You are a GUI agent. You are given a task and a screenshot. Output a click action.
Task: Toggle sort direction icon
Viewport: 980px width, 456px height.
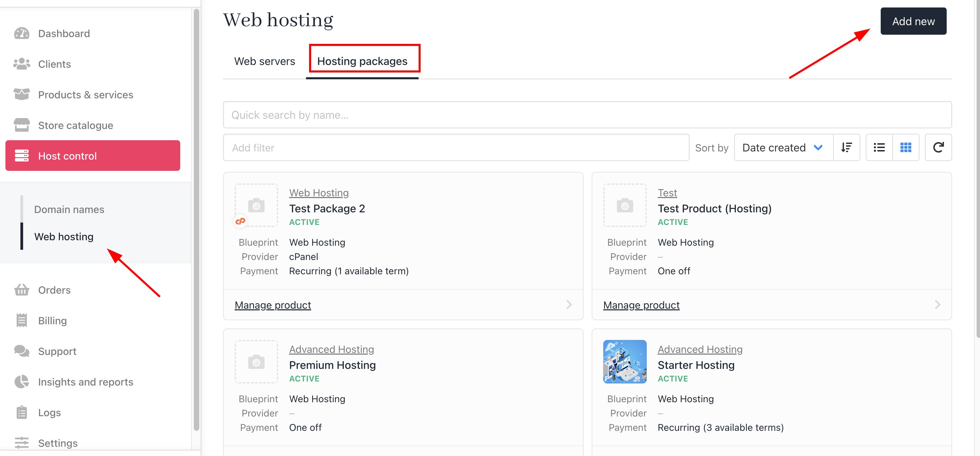[846, 147]
